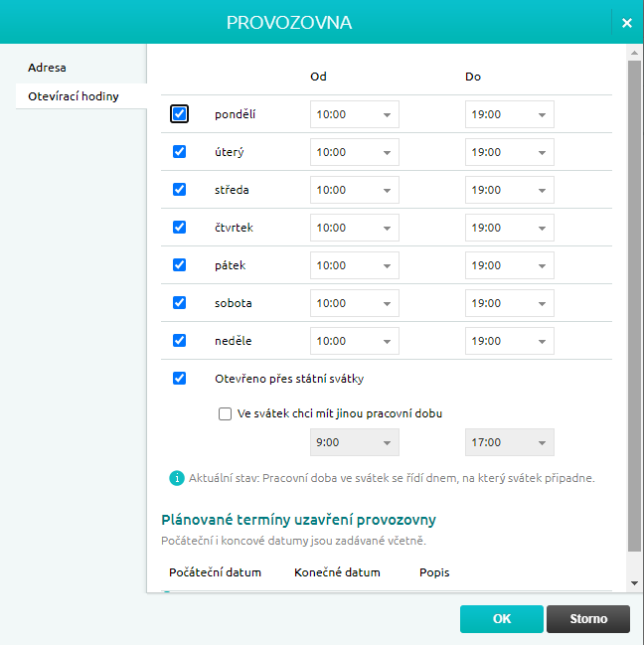Click the scrollbar up arrow
The image size is (644, 645).
[635, 53]
